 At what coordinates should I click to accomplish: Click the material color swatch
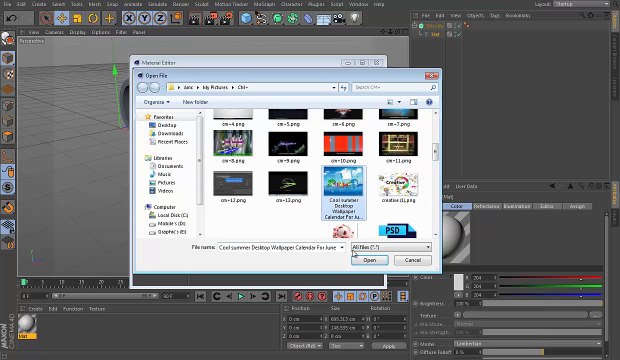tap(458, 282)
